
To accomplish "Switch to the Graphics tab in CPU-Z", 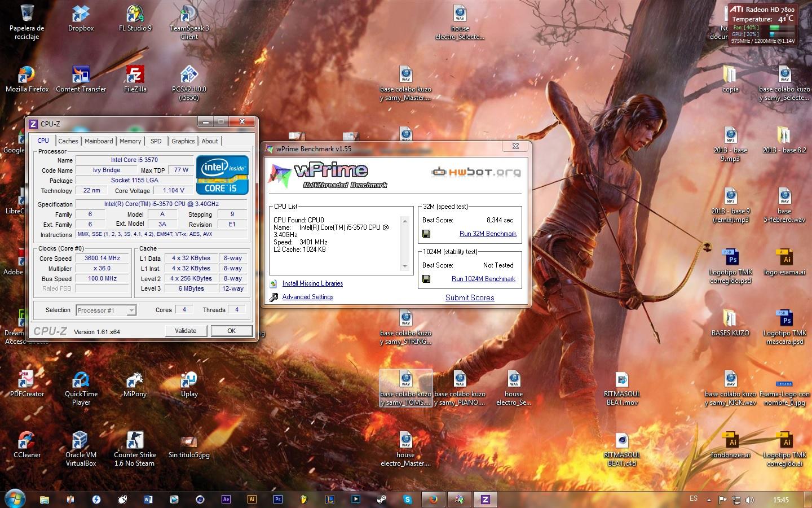I will tap(183, 141).
